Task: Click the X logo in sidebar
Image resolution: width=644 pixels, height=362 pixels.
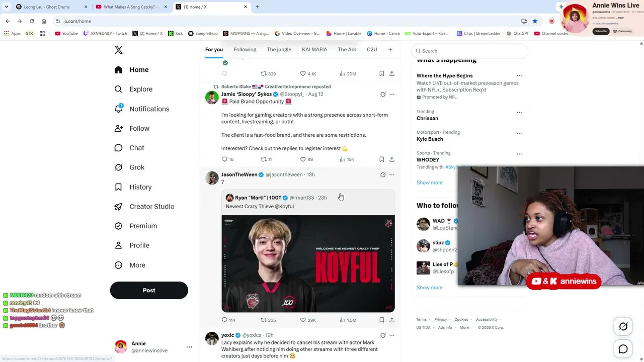Action: click(x=119, y=50)
